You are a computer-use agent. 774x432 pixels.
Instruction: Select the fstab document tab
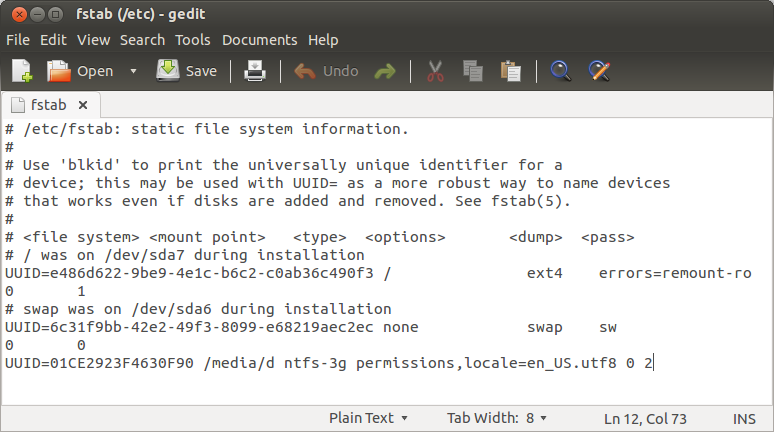[x=48, y=105]
